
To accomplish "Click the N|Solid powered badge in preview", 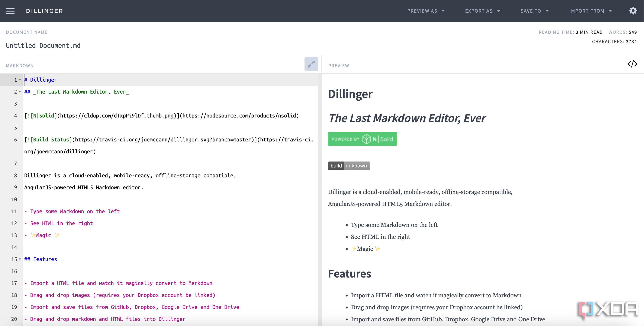I will 362,139.
